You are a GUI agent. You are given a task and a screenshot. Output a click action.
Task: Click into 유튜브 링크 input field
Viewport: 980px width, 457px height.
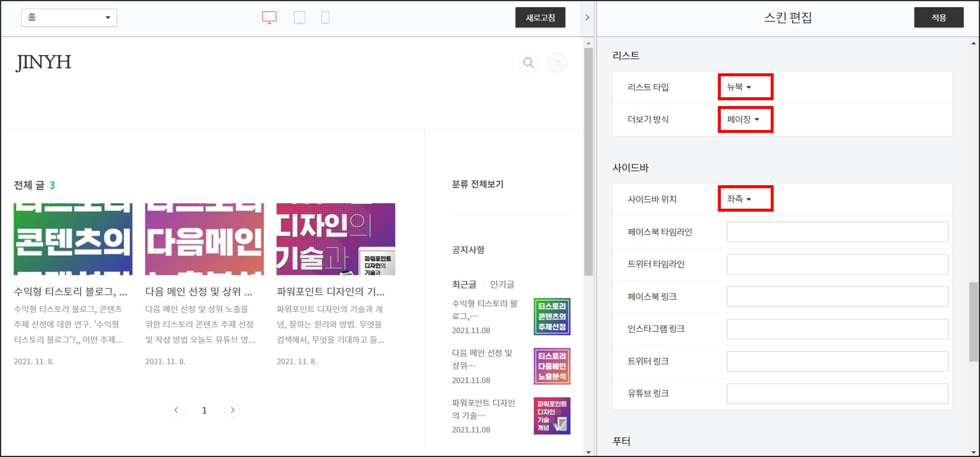pos(837,394)
